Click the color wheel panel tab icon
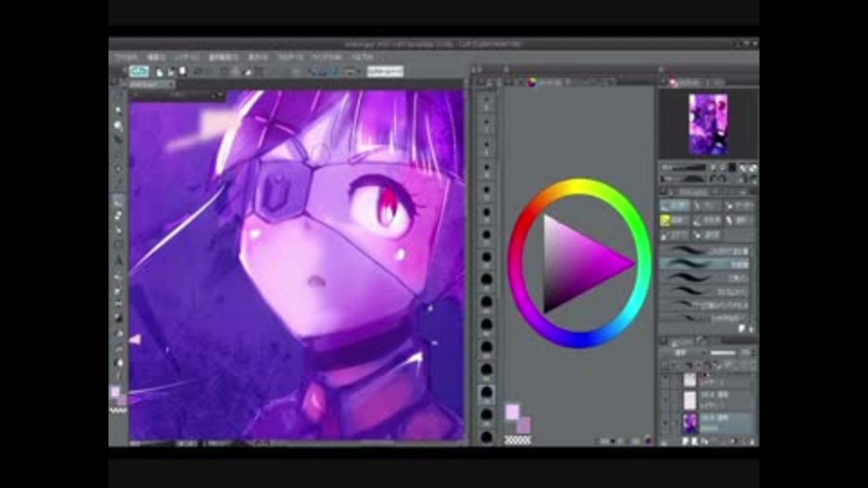868x488 pixels. 532,82
